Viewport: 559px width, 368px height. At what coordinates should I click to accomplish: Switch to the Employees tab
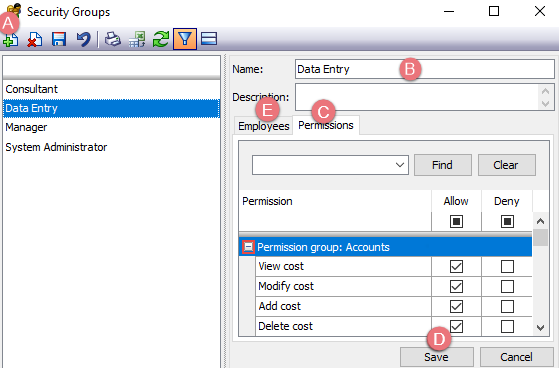[263, 126]
